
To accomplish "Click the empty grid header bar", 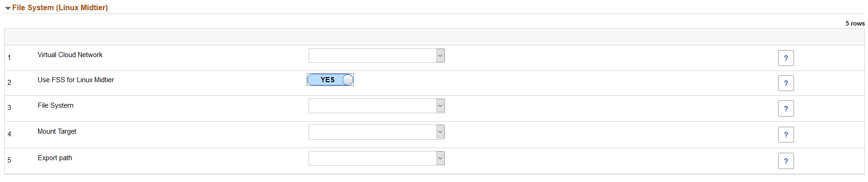I will pyautogui.click(x=434, y=37).
